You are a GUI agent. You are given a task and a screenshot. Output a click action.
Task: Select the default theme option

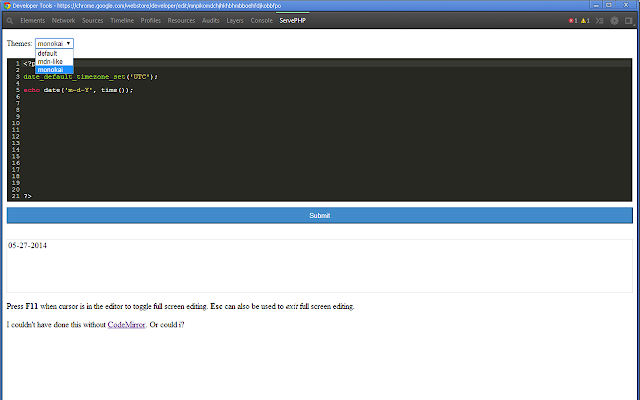pyautogui.click(x=54, y=53)
